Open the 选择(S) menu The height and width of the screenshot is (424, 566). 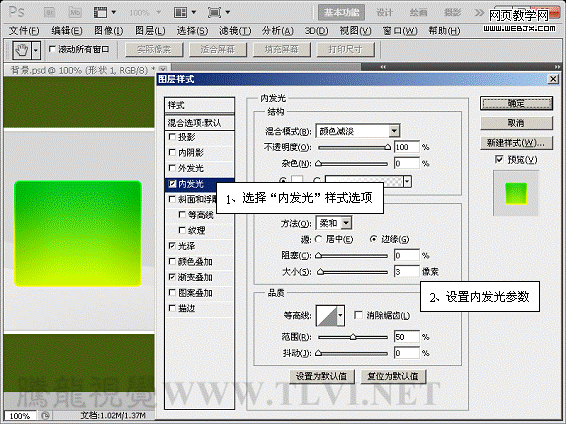coord(192,31)
